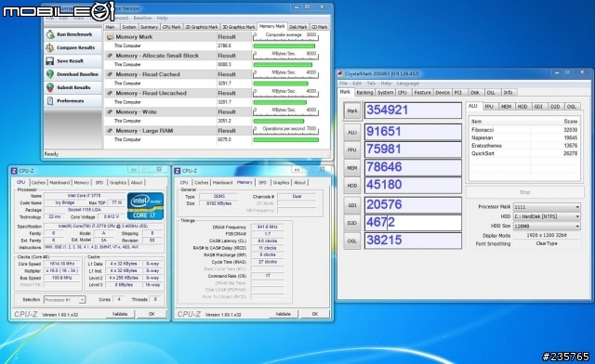Open the Processor Mask dropdown in CrystalMark
Viewport: 595px width, 364px height.
tap(547, 207)
